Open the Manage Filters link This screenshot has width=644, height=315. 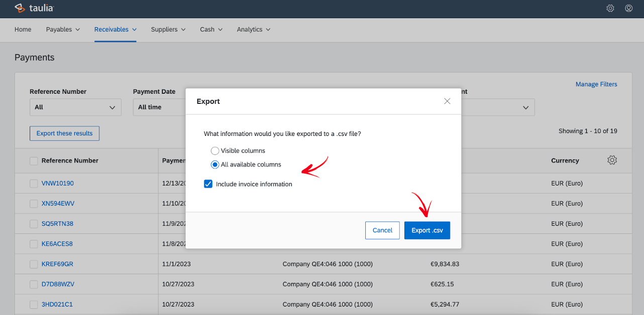596,84
